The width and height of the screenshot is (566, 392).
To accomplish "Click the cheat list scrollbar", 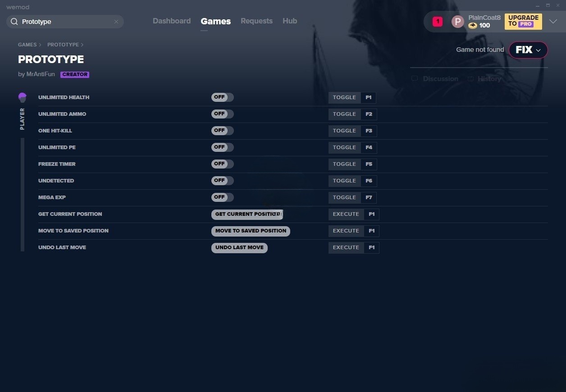I will click(x=23, y=195).
